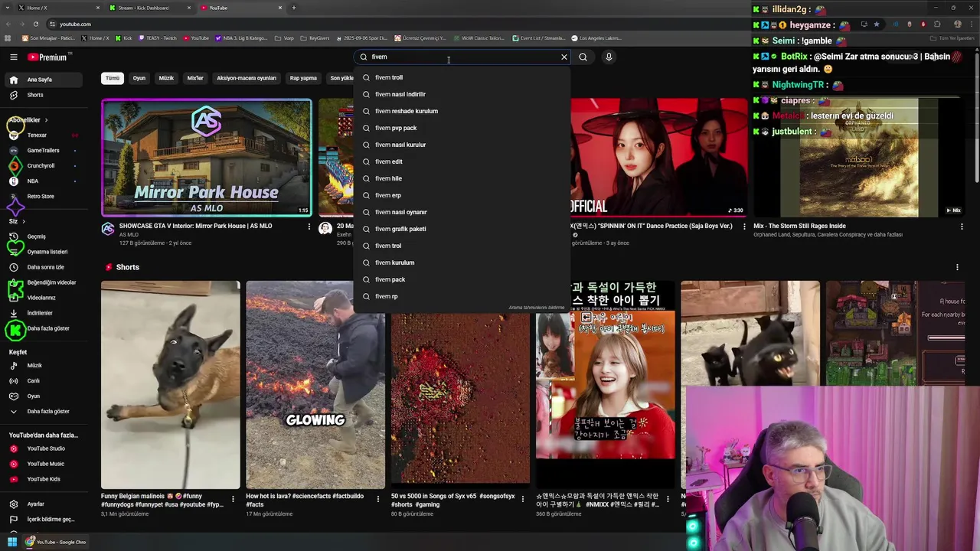The image size is (980, 551).
Task: Click the magnifier search button
Action: click(583, 57)
